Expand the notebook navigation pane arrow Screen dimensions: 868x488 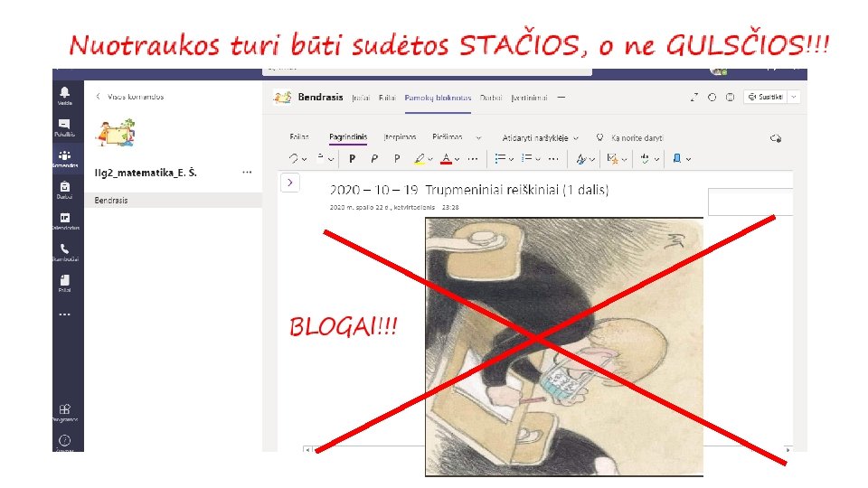tap(290, 183)
